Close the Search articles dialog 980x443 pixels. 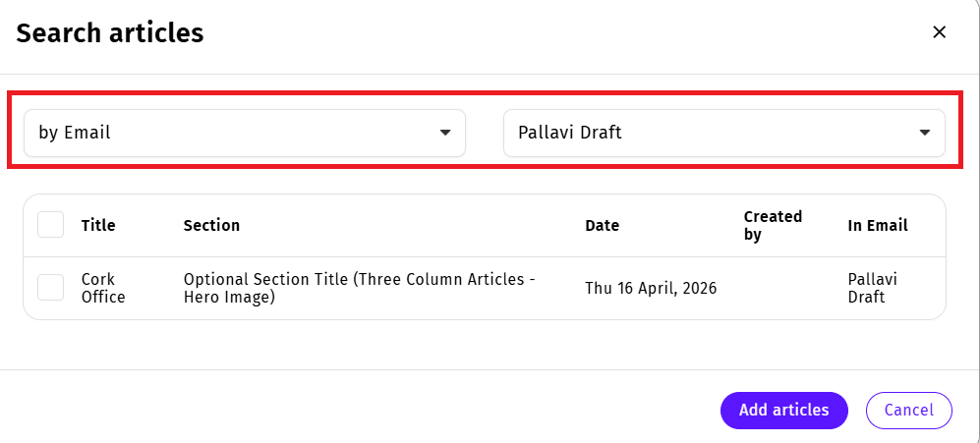tap(939, 32)
